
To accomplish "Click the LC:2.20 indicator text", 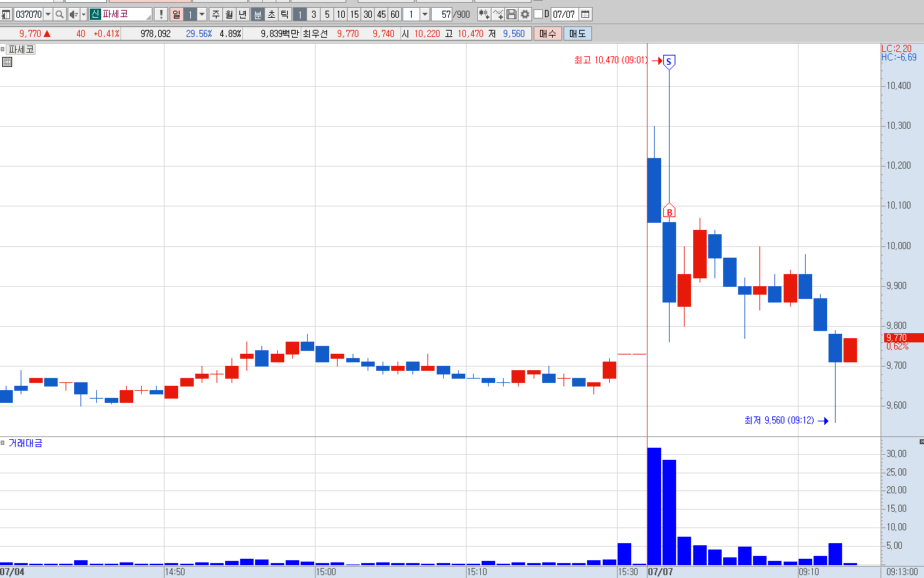I will [x=896, y=48].
